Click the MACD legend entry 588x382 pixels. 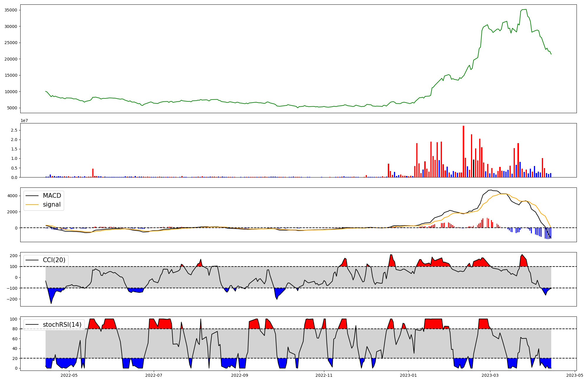pos(52,196)
